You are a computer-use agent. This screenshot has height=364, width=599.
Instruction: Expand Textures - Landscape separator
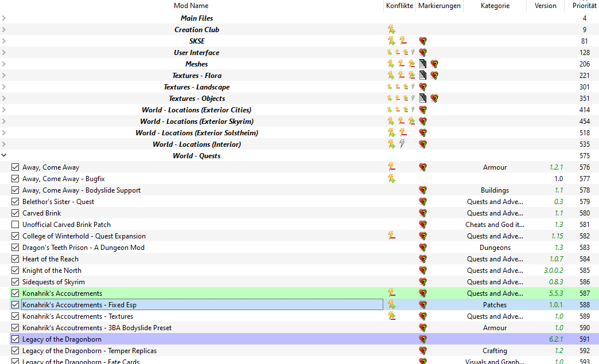tap(4, 87)
